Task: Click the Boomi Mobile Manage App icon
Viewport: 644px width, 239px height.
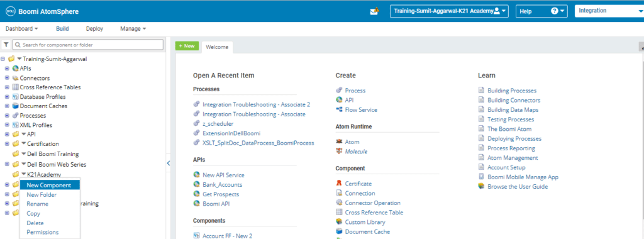Action: tap(481, 177)
